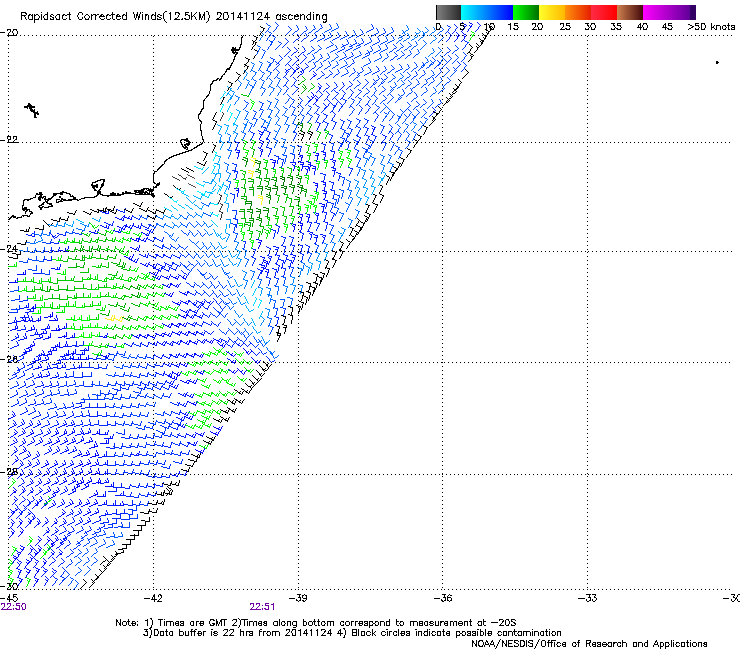Screen dimensions: 740x650
Task: Click the longitude label '-39'
Action: 298,598
